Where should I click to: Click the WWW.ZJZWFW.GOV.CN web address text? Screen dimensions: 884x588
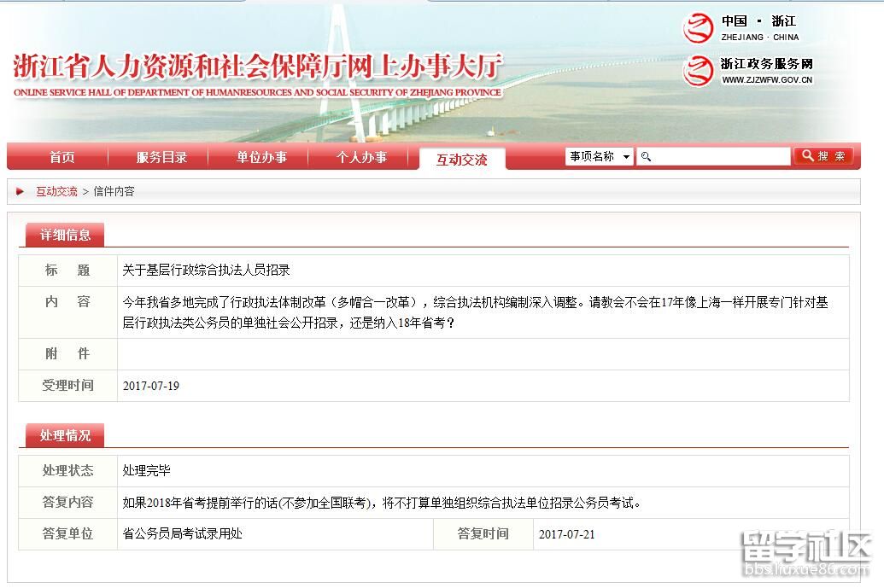click(767, 80)
